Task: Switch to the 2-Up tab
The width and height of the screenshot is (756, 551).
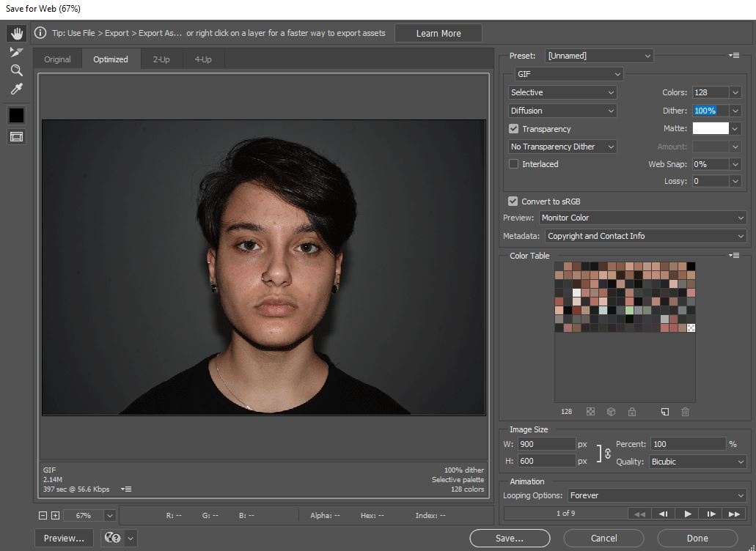Action: [x=161, y=59]
